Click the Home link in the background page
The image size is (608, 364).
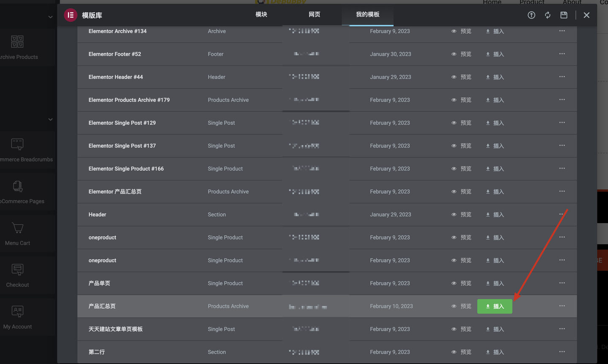coord(492,2)
